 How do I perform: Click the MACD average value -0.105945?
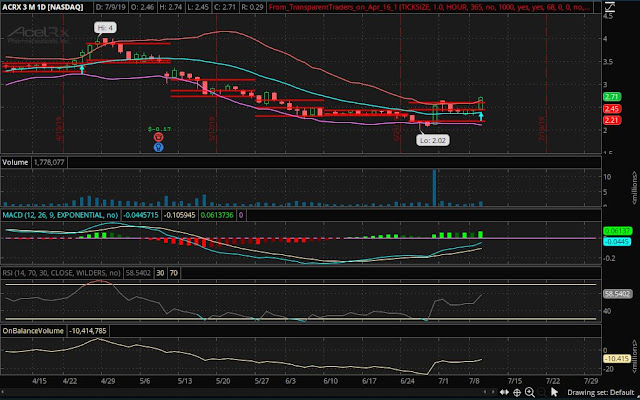click(180, 215)
